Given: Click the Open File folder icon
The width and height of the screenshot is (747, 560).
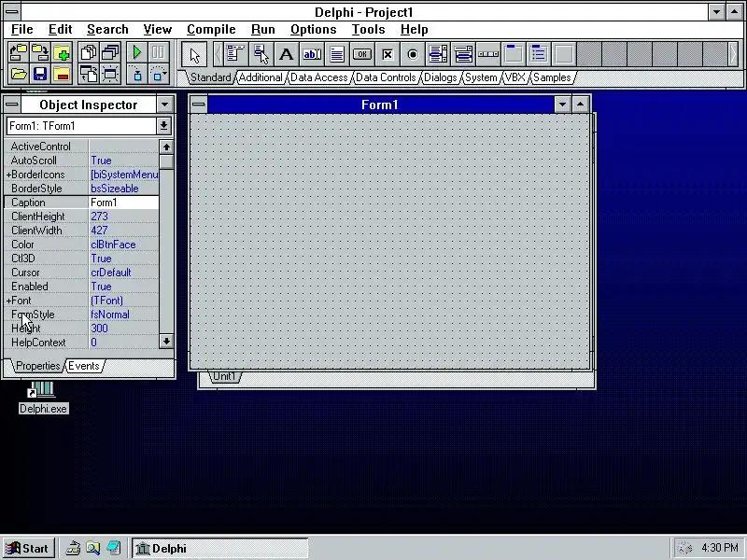Looking at the screenshot, I should 18,75.
